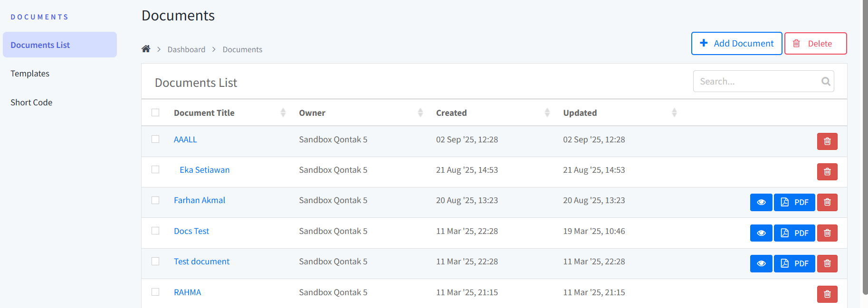Type in the Search documents field

point(755,82)
